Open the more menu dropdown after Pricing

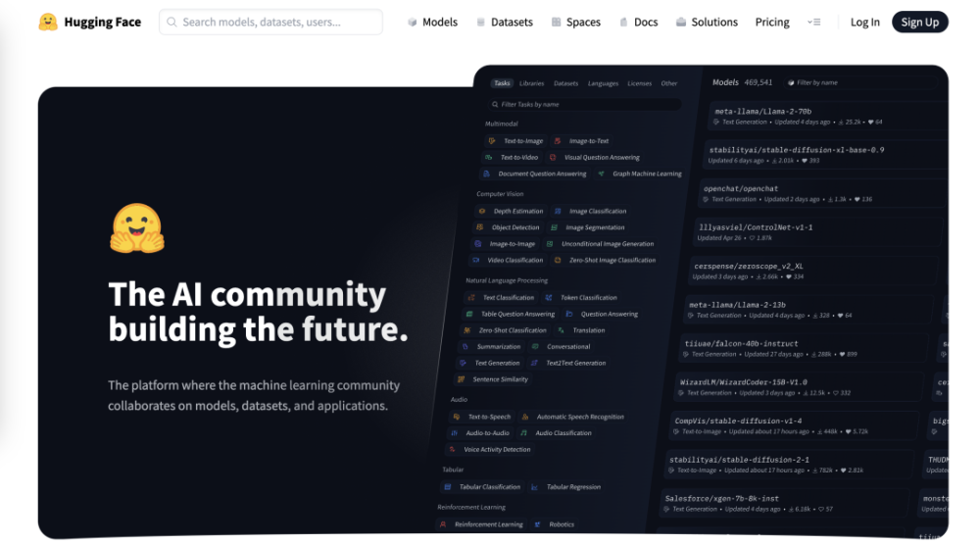point(813,22)
